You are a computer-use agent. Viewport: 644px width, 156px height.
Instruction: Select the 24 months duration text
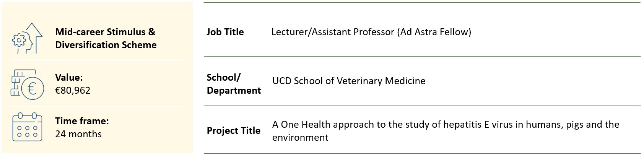click(78, 134)
